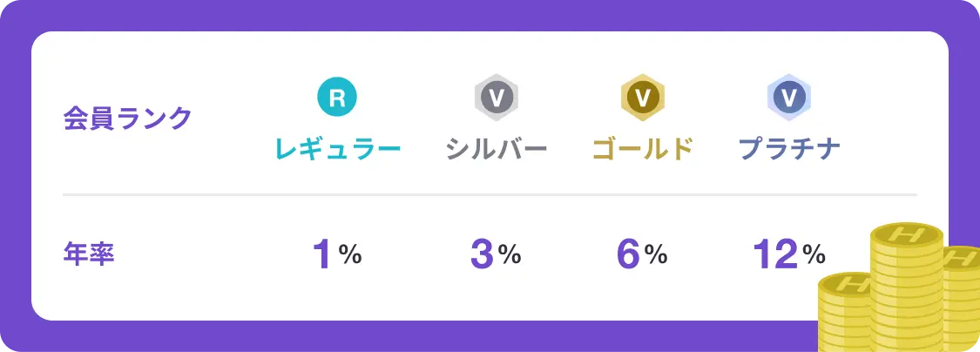Select the レギュラー rank label
Screen dimensions: 980x352
[x=337, y=150]
